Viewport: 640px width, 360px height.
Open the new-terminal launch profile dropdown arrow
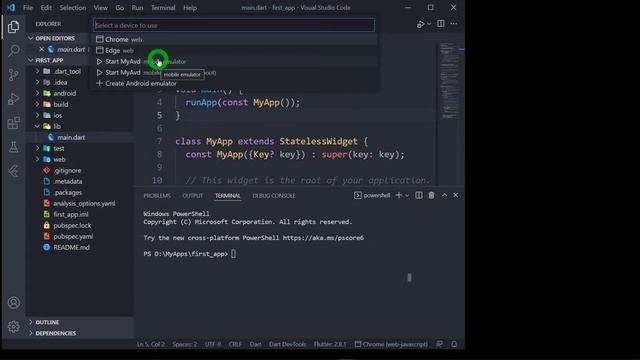[407, 196]
